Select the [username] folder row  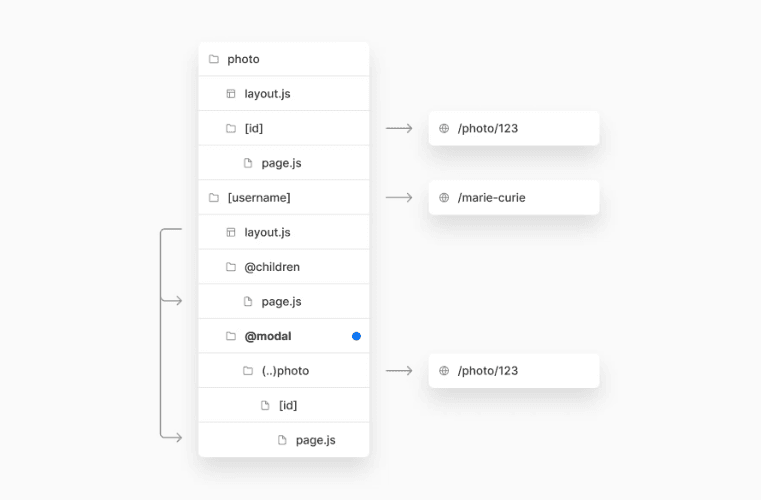(x=284, y=198)
